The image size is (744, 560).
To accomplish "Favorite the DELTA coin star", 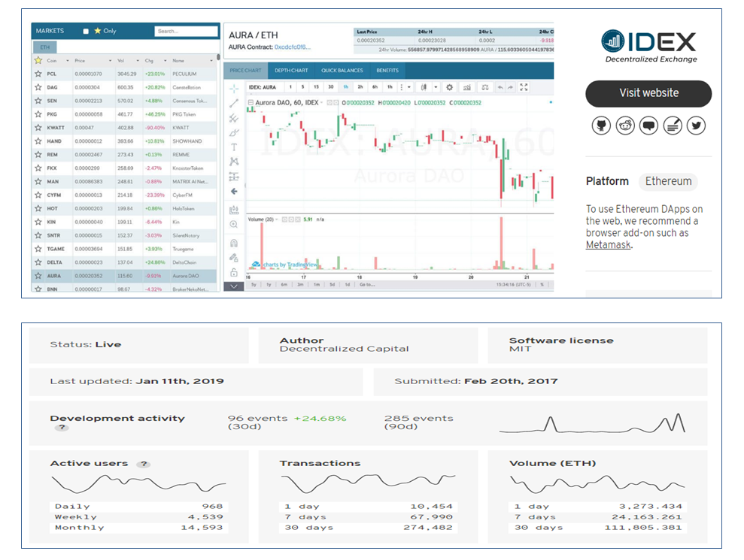I will pyautogui.click(x=38, y=262).
